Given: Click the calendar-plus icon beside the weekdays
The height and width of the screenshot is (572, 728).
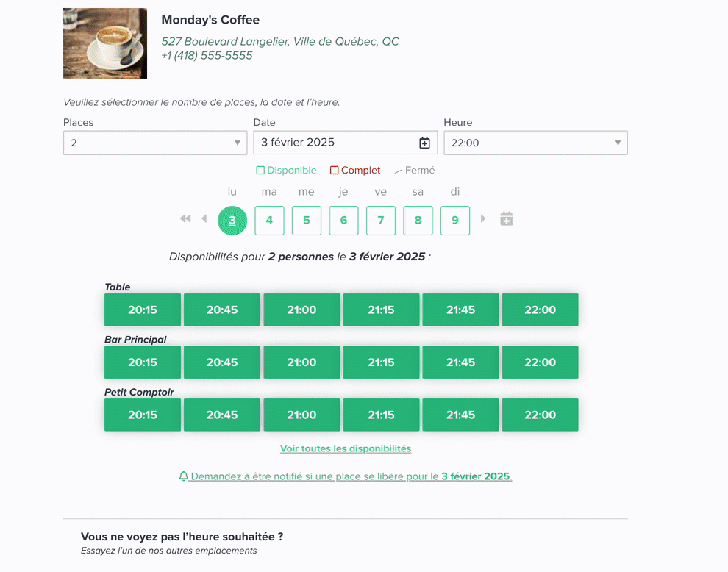Looking at the screenshot, I should click(506, 219).
